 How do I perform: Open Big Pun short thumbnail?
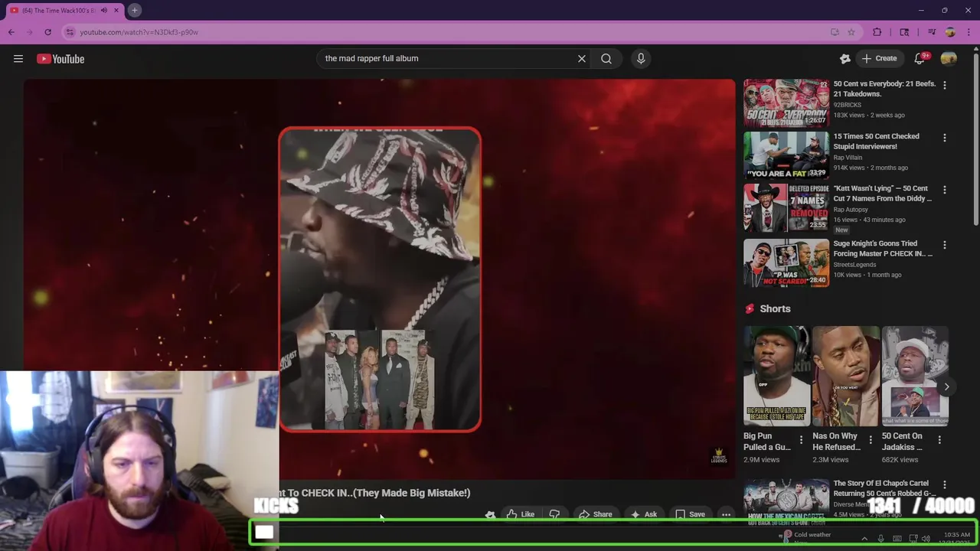pyautogui.click(x=776, y=376)
